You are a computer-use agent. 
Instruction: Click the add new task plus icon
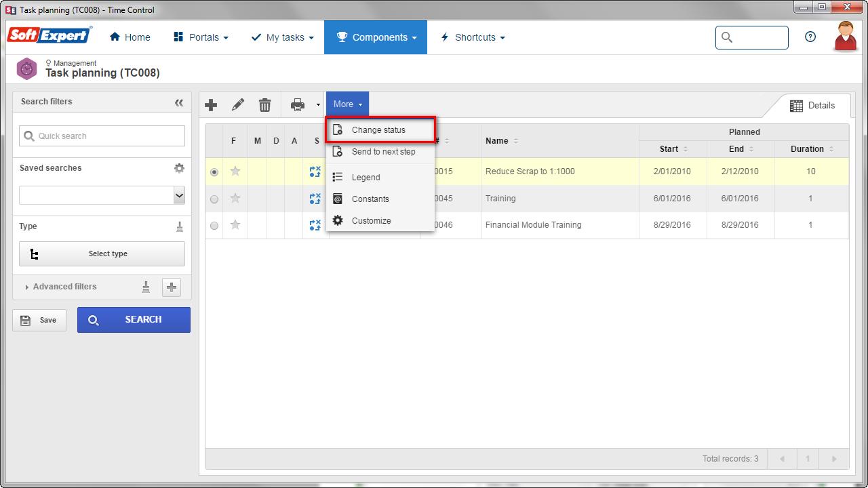[x=211, y=104]
